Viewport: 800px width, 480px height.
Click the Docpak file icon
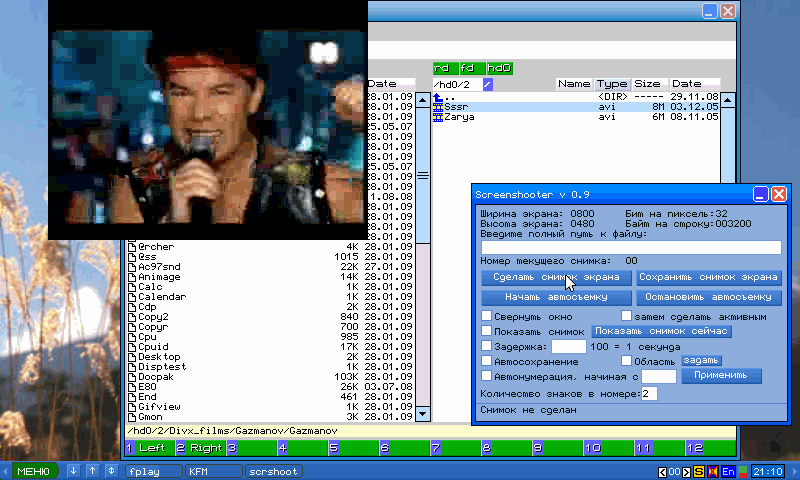pos(131,377)
